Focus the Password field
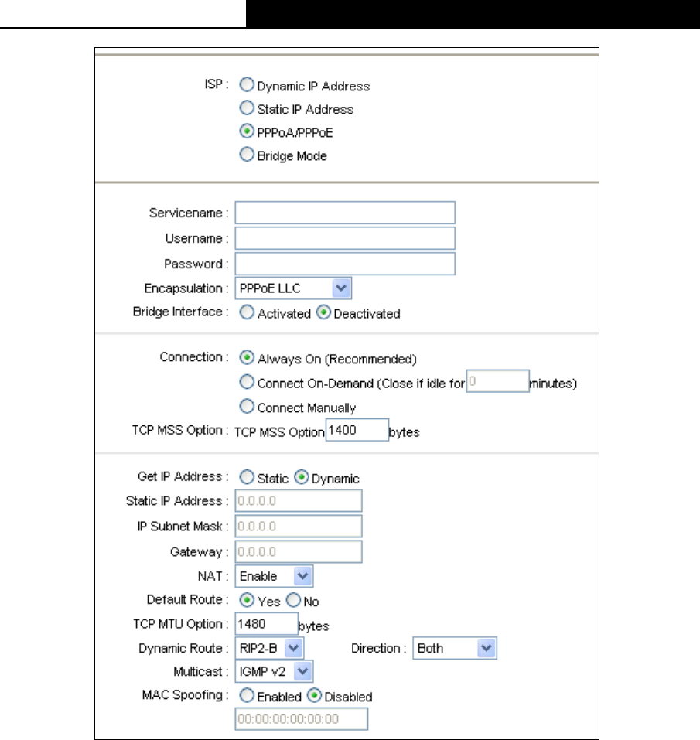700x740 pixels. click(x=345, y=264)
